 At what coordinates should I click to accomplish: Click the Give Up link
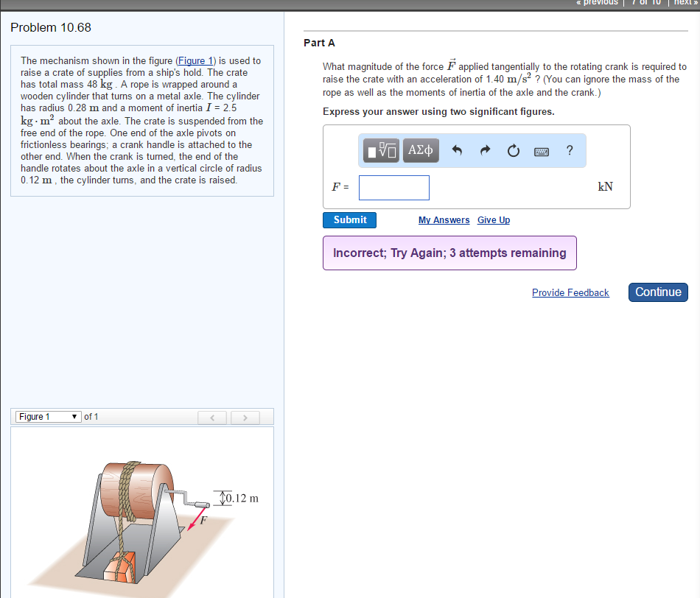coord(493,220)
